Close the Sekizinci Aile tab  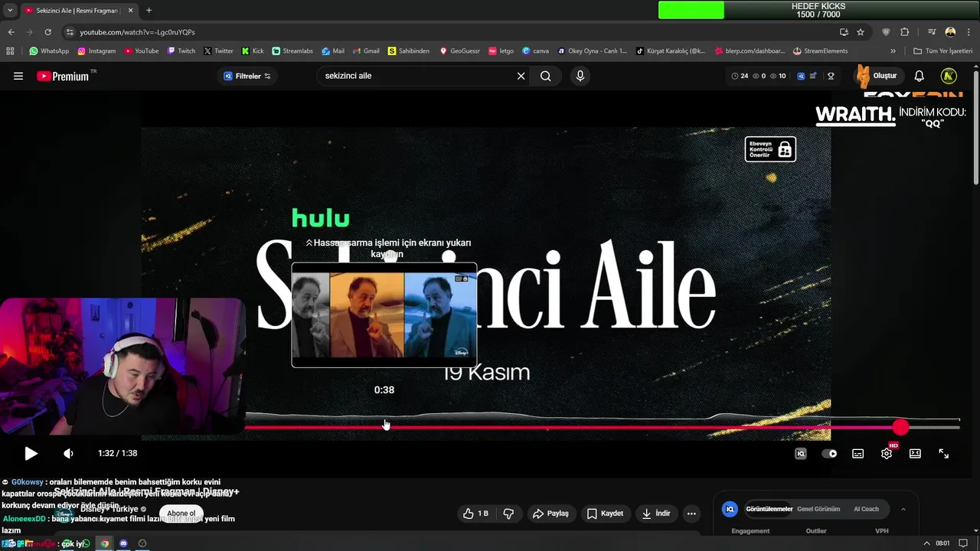[x=130, y=11]
